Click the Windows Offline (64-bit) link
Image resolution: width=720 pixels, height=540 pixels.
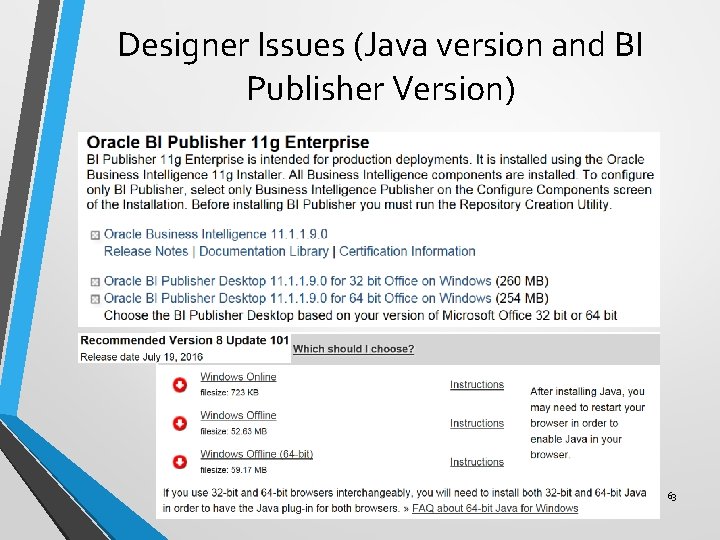[x=257, y=454]
